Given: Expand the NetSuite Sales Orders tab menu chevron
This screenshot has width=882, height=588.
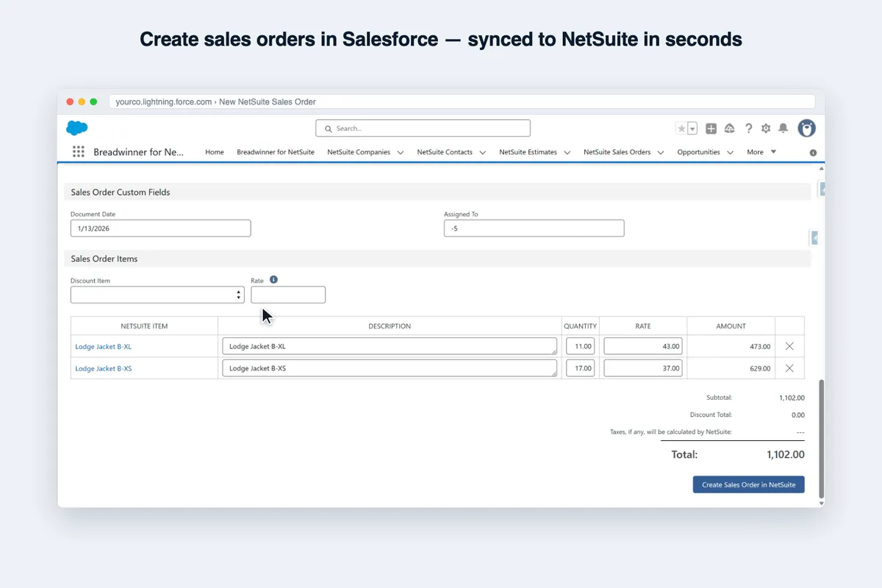Looking at the screenshot, I should pyautogui.click(x=661, y=153).
